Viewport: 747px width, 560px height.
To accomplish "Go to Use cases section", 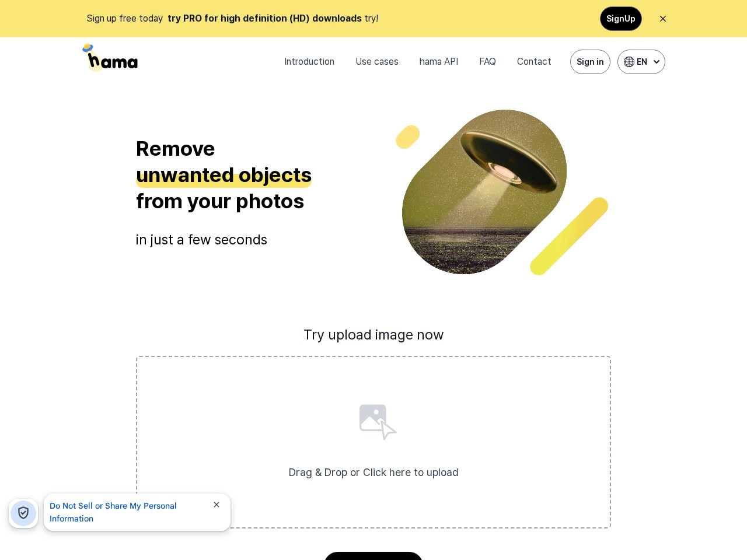I will click(x=377, y=62).
